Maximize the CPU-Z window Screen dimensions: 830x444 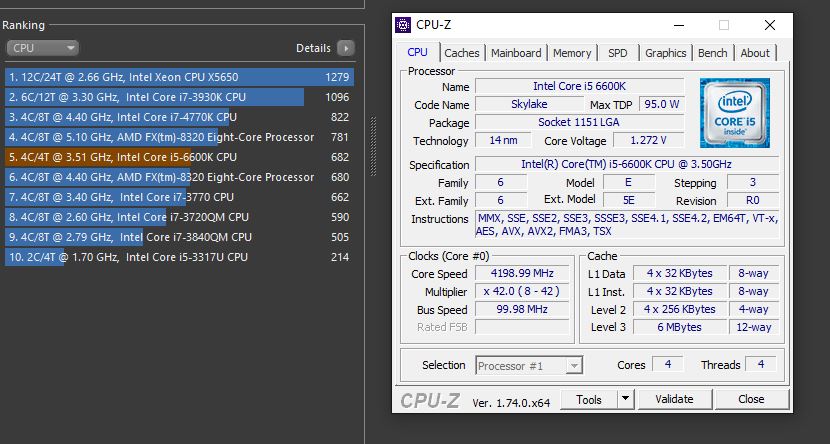click(724, 25)
